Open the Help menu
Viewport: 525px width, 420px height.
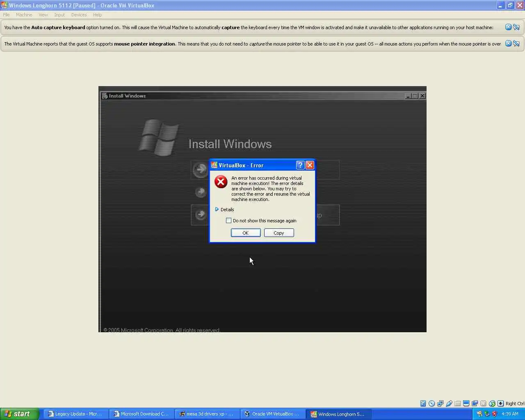click(x=97, y=15)
